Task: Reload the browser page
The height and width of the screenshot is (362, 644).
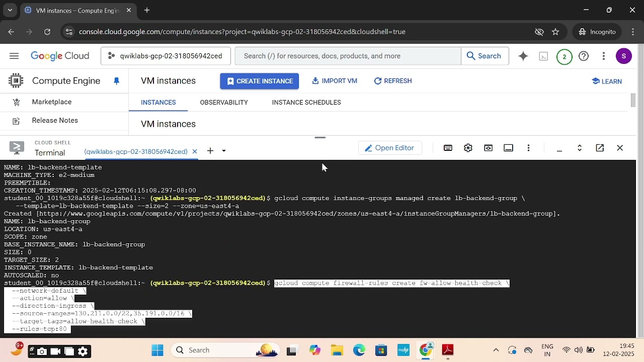Action: point(47,32)
